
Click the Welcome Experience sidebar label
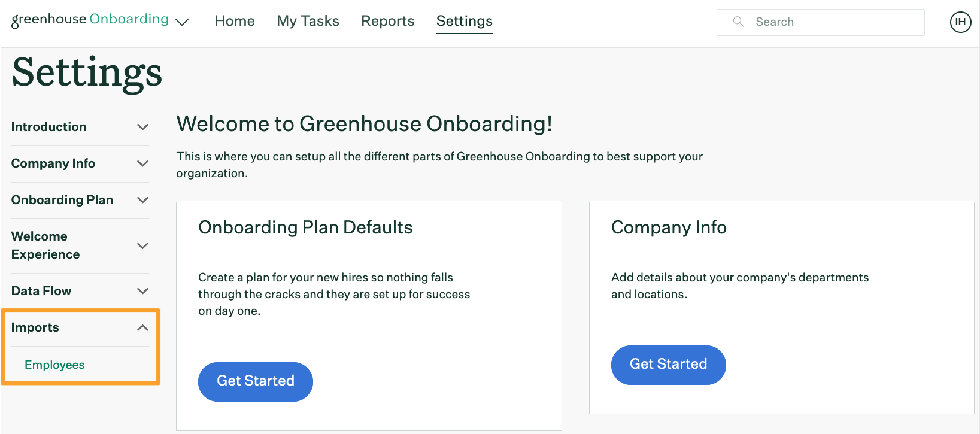click(x=45, y=245)
